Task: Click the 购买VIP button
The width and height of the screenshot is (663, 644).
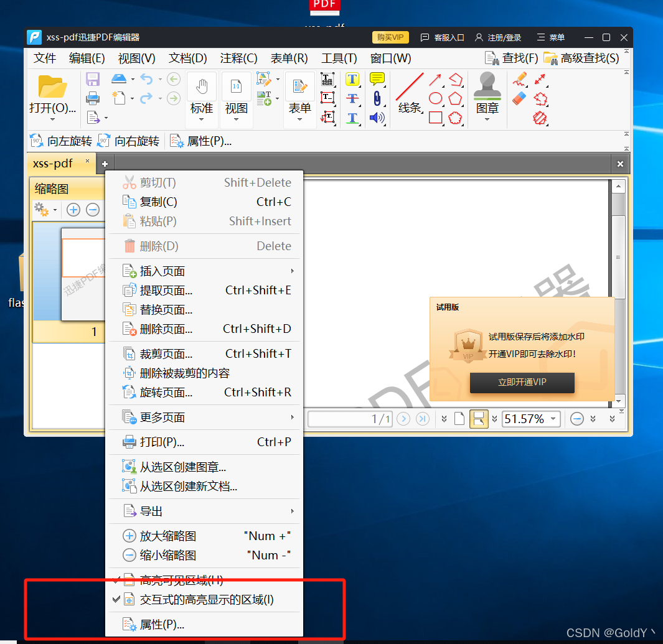Action: coord(390,37)
